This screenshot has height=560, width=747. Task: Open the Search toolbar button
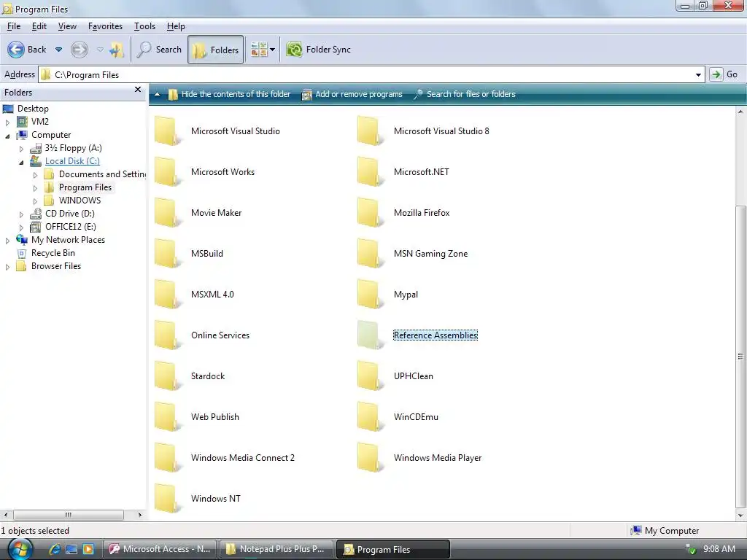point(159,50)
